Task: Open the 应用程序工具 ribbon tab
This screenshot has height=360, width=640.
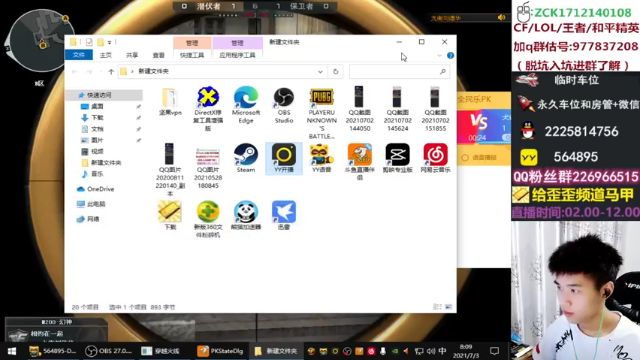Action: (x=237, y=55)
